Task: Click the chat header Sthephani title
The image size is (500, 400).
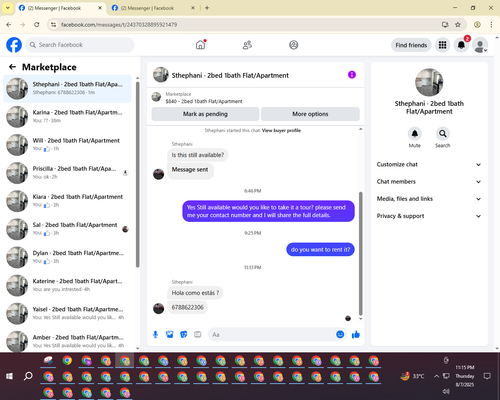Action: coord(230,75)
